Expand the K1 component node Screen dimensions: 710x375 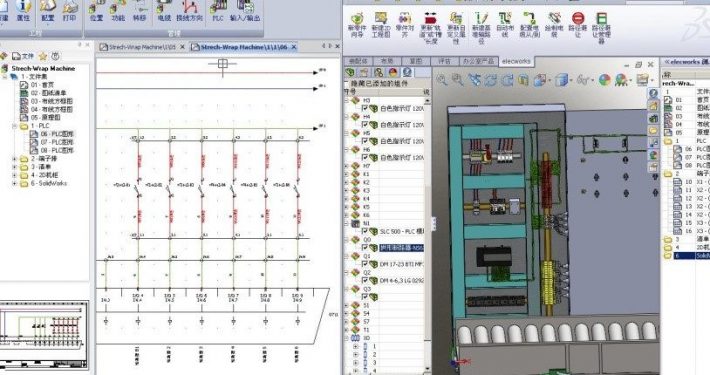347,174
